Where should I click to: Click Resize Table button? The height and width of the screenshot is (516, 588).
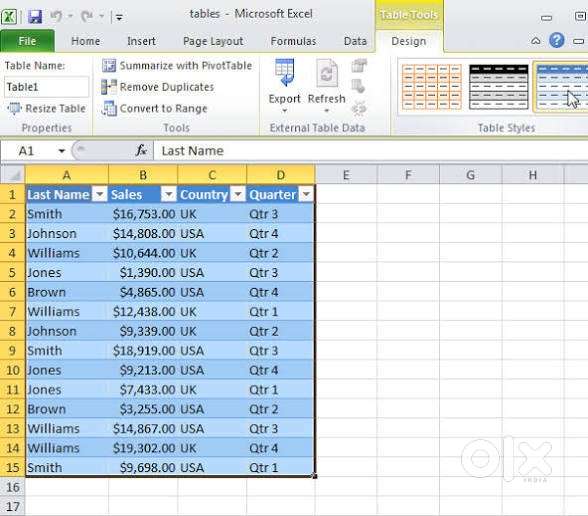tap(46, 109)
